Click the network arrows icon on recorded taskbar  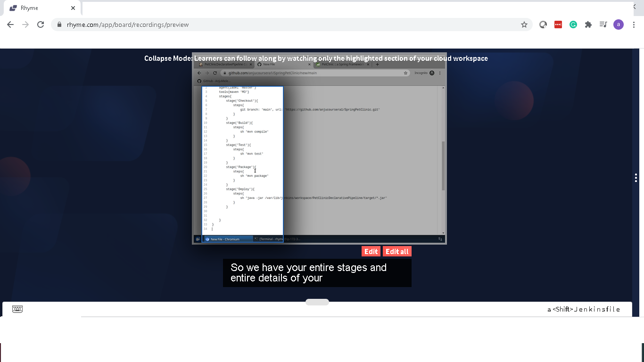[x=440, y=239]
